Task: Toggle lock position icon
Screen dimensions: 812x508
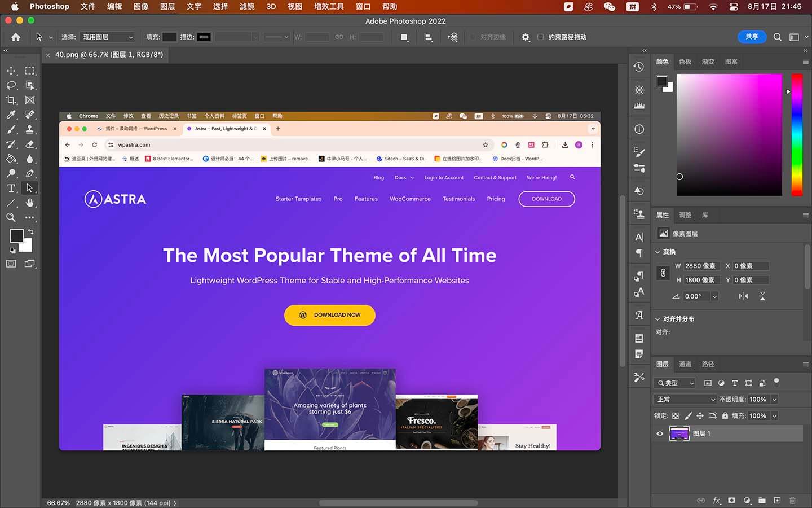Action: click(x=700, y=416)
